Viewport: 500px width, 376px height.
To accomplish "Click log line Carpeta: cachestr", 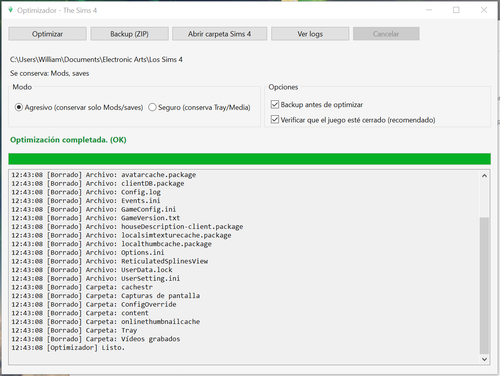I will 82,287.
